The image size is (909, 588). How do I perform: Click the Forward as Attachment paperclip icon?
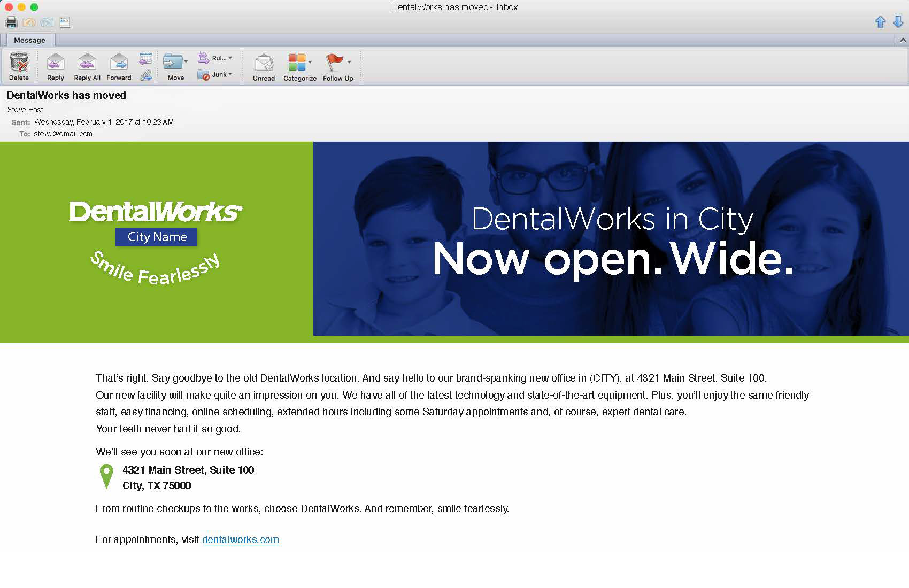[145, 75]
